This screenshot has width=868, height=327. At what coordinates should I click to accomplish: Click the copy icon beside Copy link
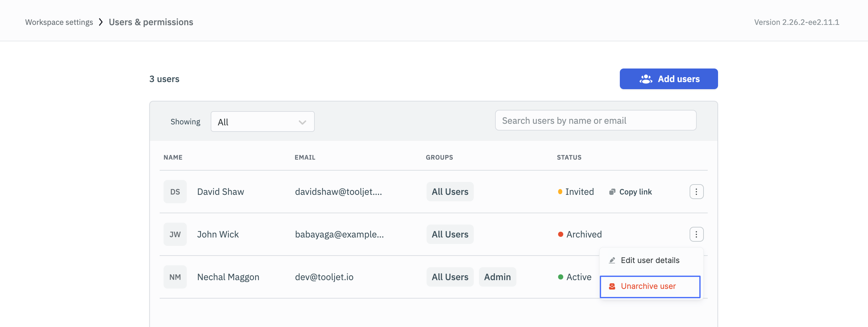pyautogui.click(x=612, y=192)
